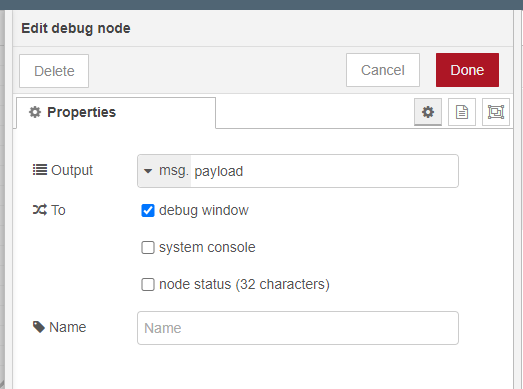Enable node status (32 characters) option

coord(148,285)
